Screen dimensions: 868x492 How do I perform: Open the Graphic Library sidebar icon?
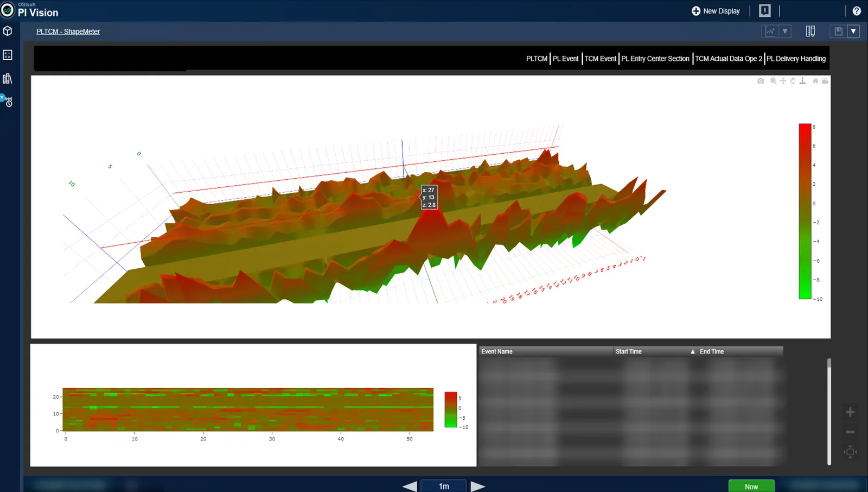(x=8, y=79)
